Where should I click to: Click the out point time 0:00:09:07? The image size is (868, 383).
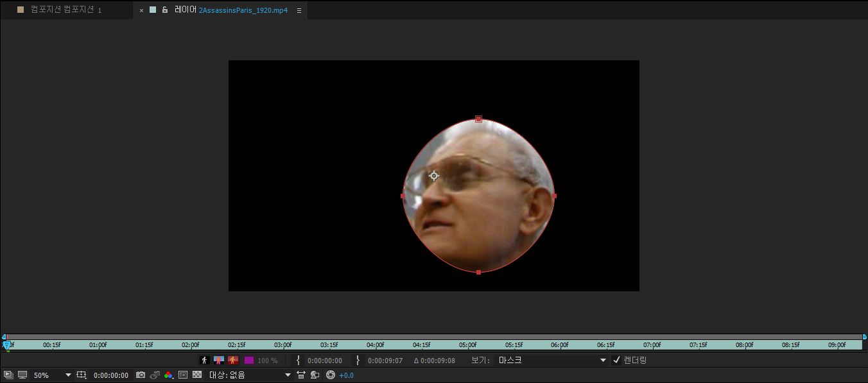click(385, 361)
